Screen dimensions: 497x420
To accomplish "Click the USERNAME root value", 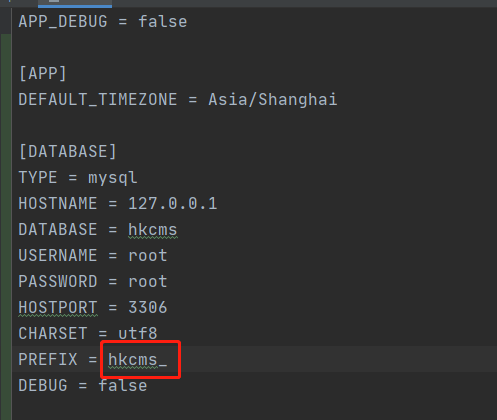I will click(x=148, y=256).
